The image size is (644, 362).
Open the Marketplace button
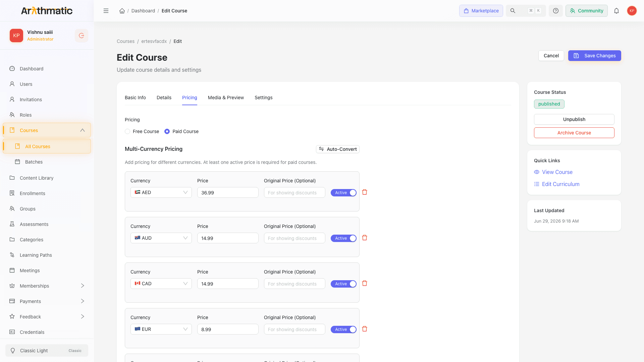click(x=481, y=11)
